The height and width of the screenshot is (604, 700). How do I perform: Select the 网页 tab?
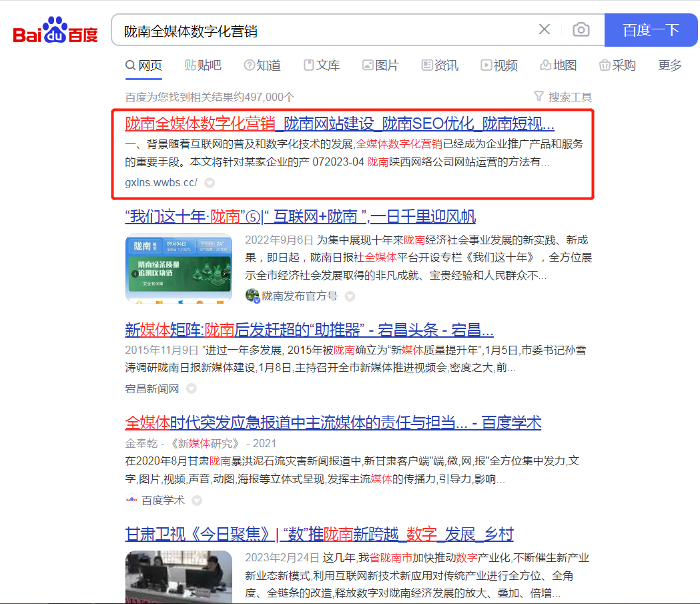click(x=143, y=65)
